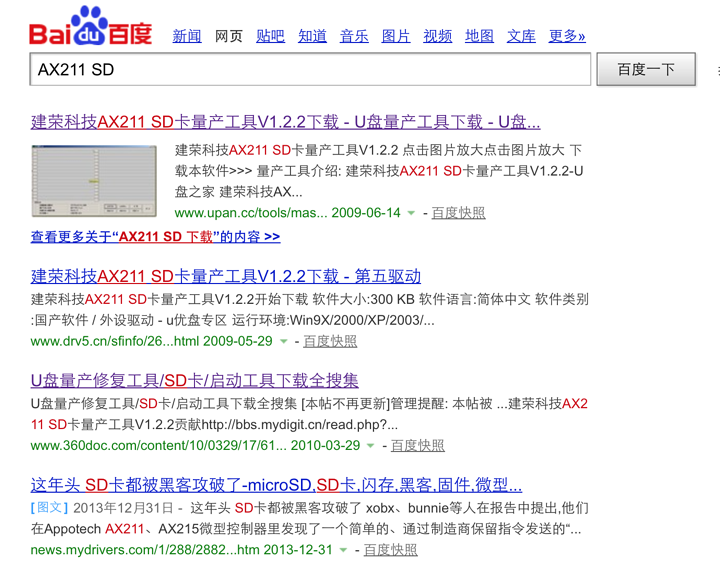This screenshot has width=720, height=566.
Task: Expand dropdown arrow next to 2009-06-14
Action: 411,213
